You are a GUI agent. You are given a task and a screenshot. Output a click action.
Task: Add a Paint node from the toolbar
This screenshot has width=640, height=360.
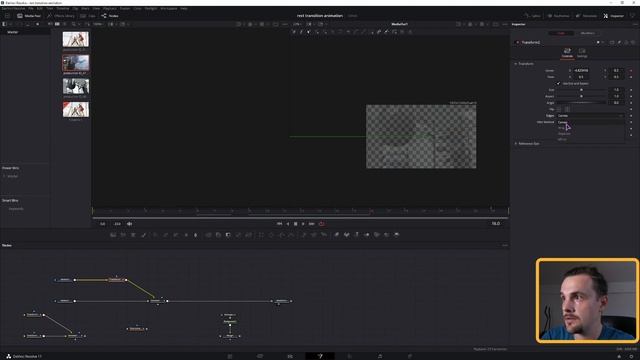(x=143, y=235)
